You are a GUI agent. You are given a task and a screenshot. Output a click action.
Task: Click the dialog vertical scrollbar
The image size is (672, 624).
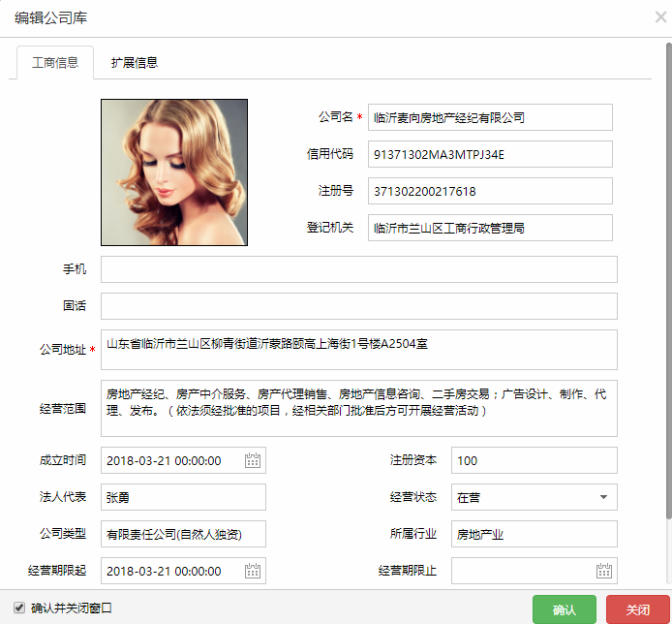coord(668,281)
